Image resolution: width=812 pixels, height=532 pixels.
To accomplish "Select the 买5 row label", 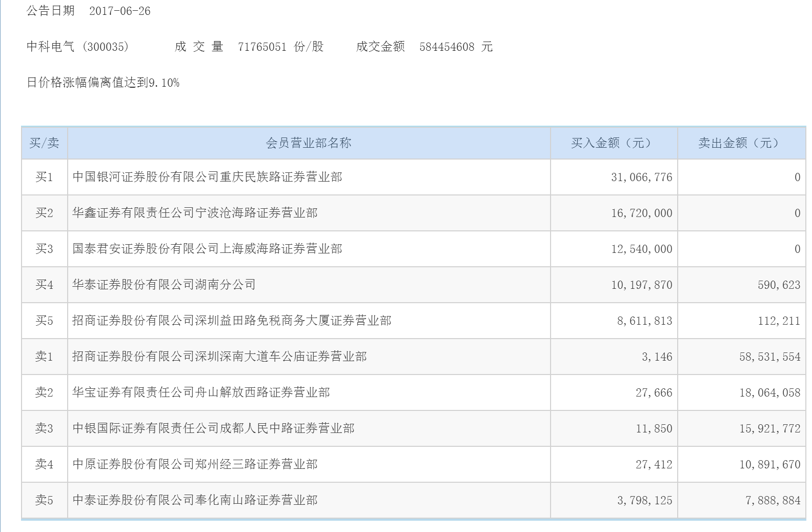I will (x=44, y=321).
